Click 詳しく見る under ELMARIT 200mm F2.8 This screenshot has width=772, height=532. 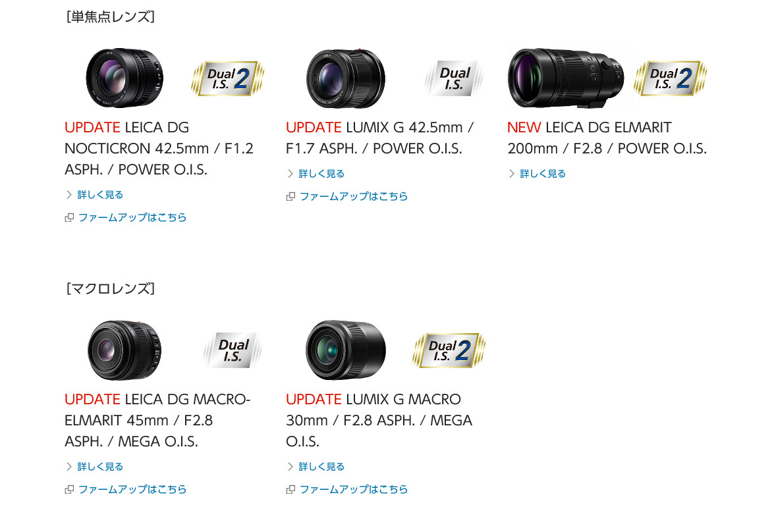pos(543,174)
